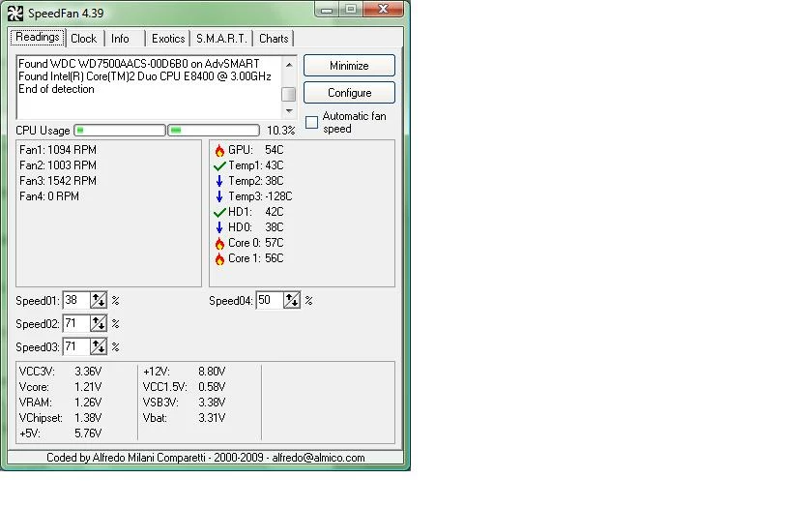Click the 'Found WDC WD7500AACS' log line
Viewport: 812px width, 508px height.
139,64
